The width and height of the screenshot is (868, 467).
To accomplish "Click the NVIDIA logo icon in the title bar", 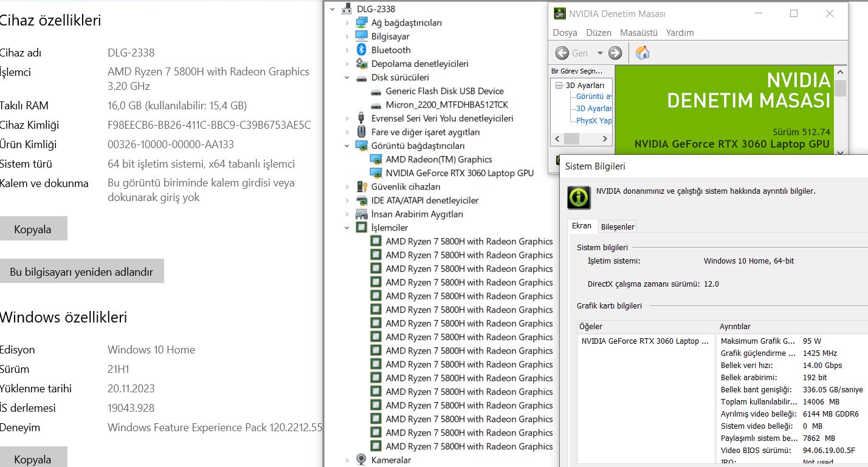I will click(559, 13).
